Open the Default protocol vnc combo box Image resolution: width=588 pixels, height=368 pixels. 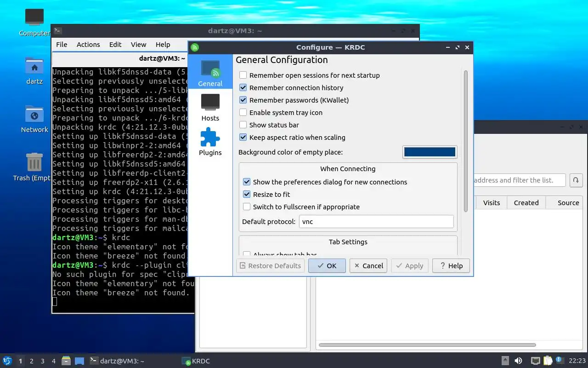tap(376, 222)
